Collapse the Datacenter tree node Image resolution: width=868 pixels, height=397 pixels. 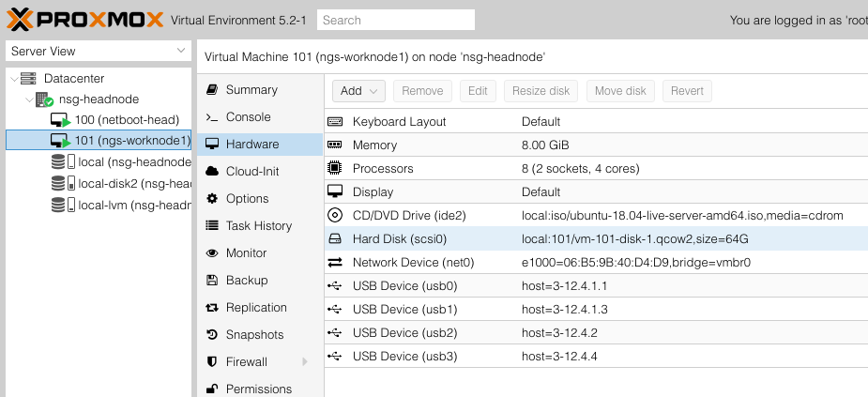[13, 79]
